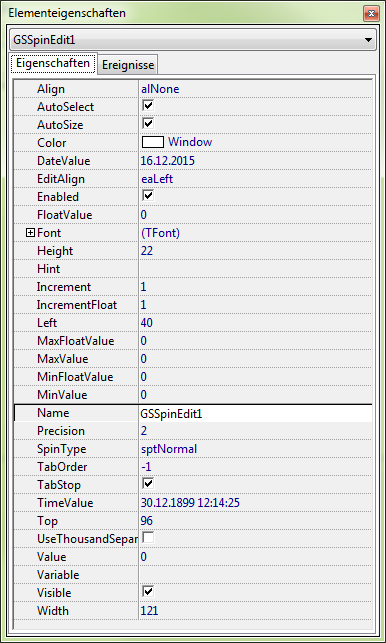Click the MaxValue value field

(255, 359)
